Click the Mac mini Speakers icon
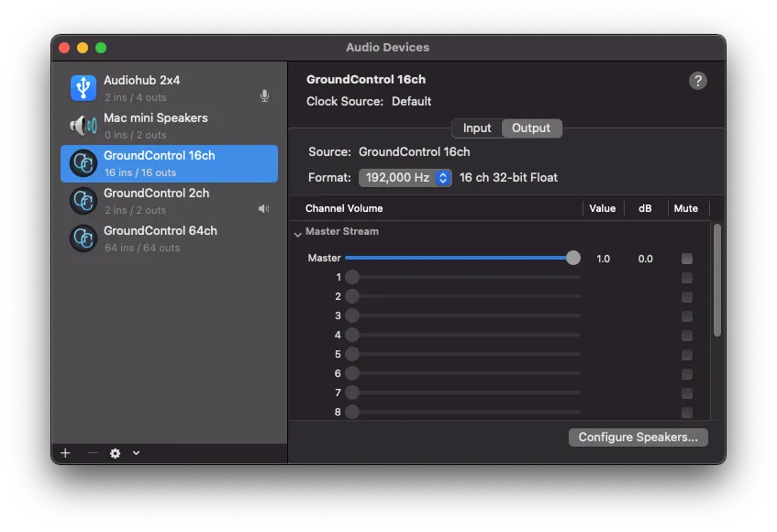777x532 pixels. tap(83, 126)
